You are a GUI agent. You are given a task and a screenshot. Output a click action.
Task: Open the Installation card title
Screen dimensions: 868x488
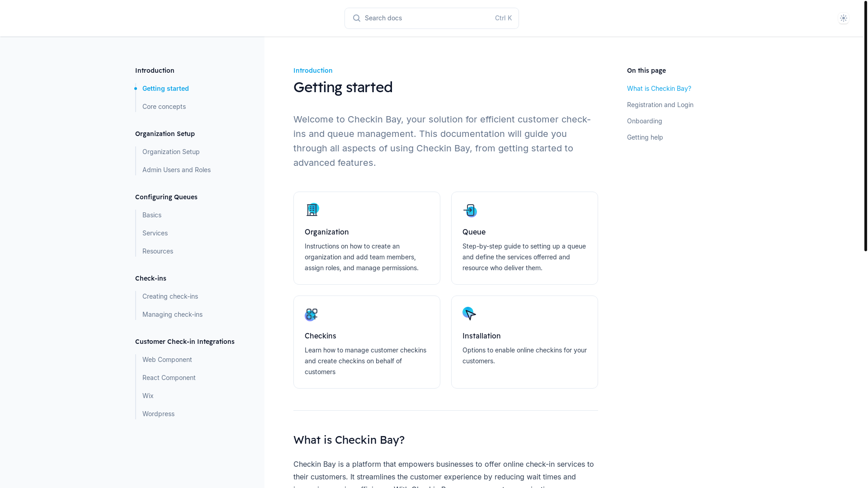point(481,336)
